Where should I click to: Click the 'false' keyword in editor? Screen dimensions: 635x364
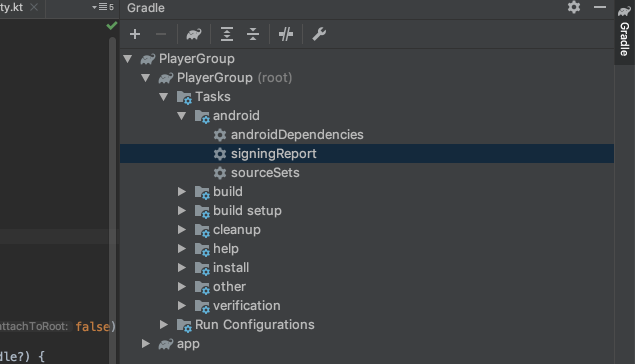click(92, 326)
